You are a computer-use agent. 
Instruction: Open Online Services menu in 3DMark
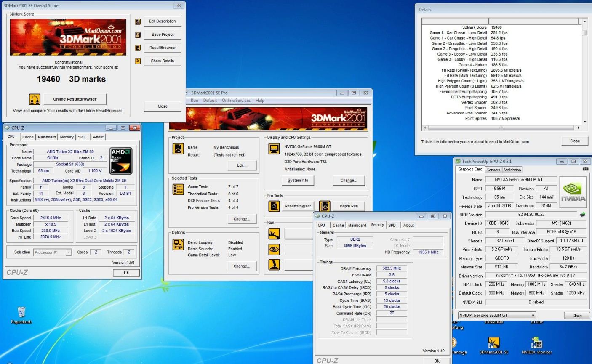236,101
